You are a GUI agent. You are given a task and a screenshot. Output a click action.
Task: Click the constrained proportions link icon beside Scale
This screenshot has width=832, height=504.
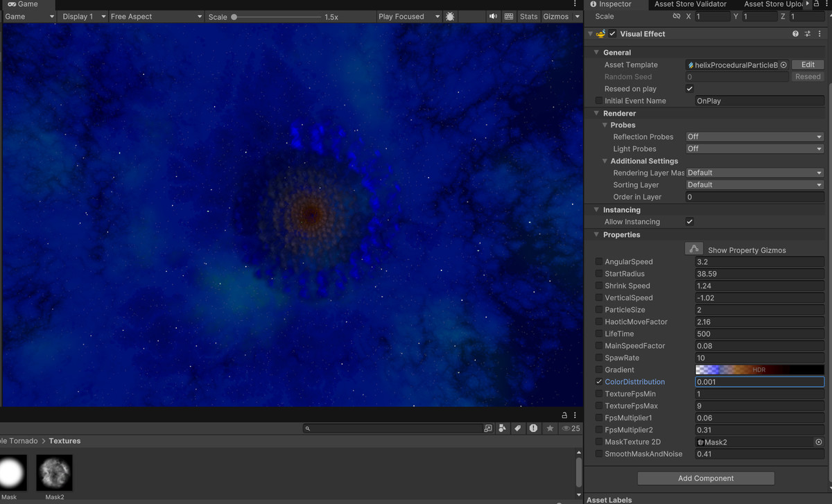(x=677, y=16)
